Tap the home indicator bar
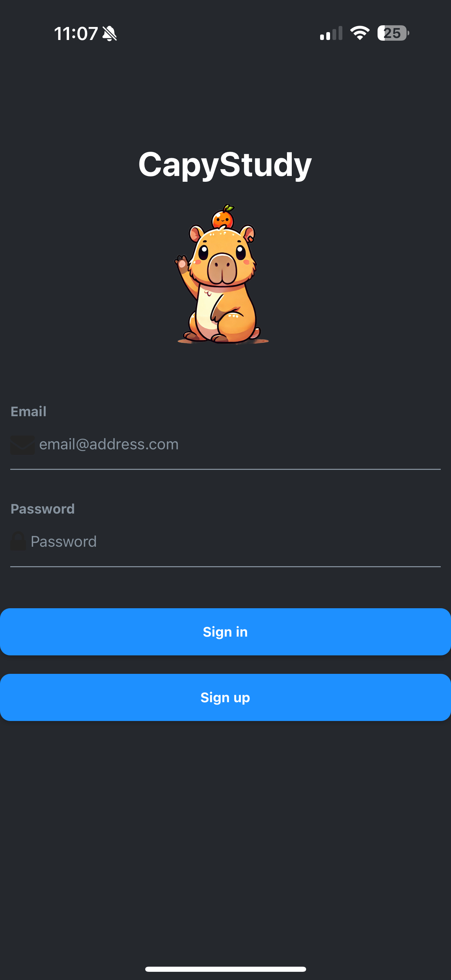Image resolution: width=451 pixels, height=980 pixels. (x=225, y=969)
